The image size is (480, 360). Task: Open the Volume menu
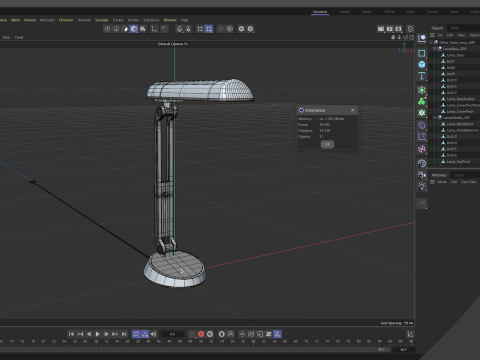(30, 20)
